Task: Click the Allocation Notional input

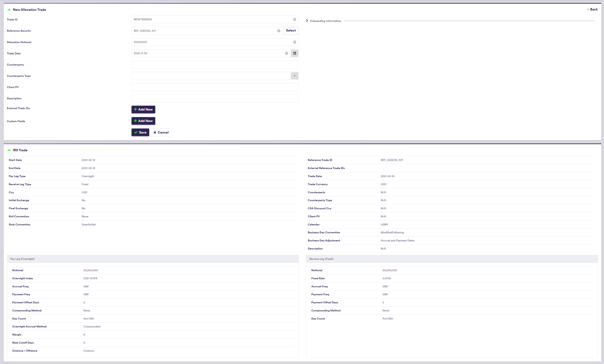Action: point(211,42)
